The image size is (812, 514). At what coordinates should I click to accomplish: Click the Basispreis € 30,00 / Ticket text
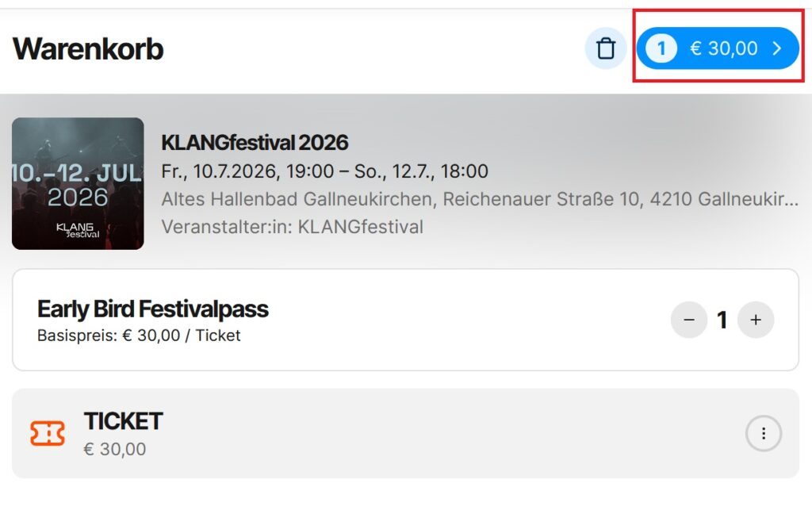(x=139, y=336)
